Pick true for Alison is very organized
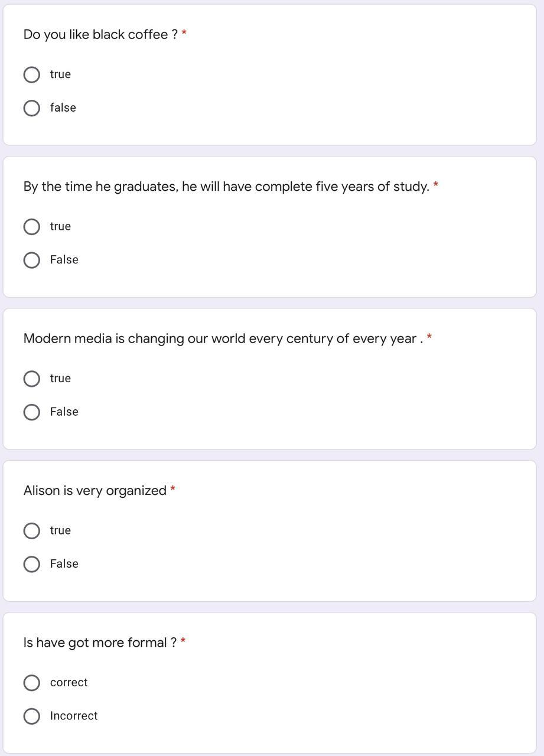 [32, 531]
